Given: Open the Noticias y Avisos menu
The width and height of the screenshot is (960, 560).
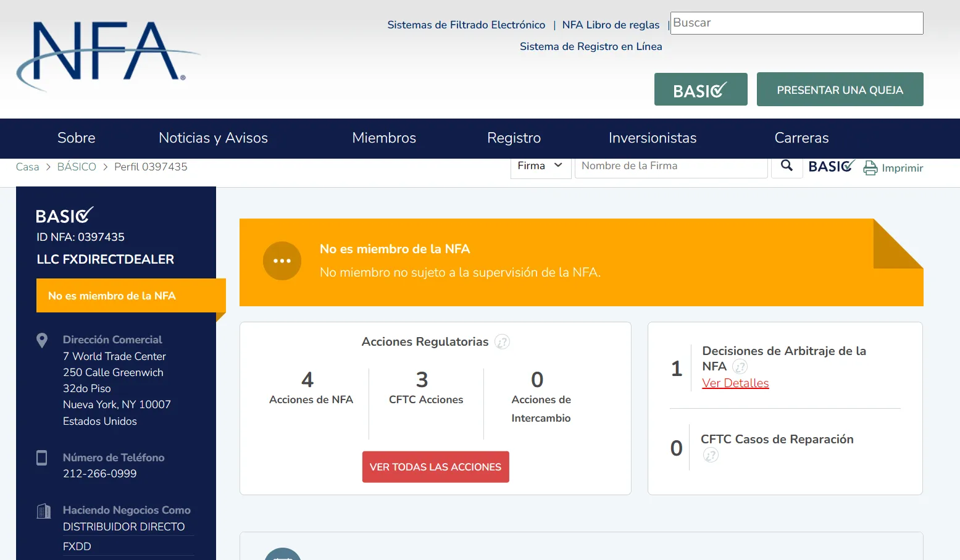Looking at the screenshot, I should 213,138.
